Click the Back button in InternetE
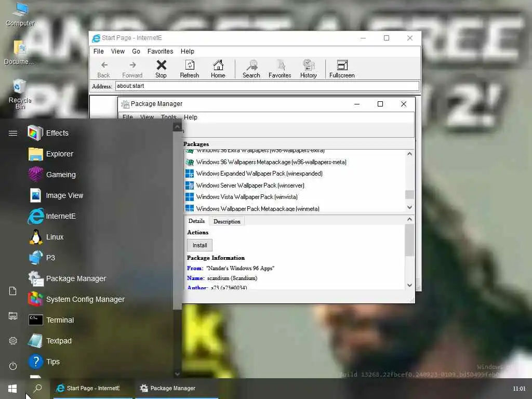This screenshot has height=399, width=532. pyautogui.click(x=104, y=69)
